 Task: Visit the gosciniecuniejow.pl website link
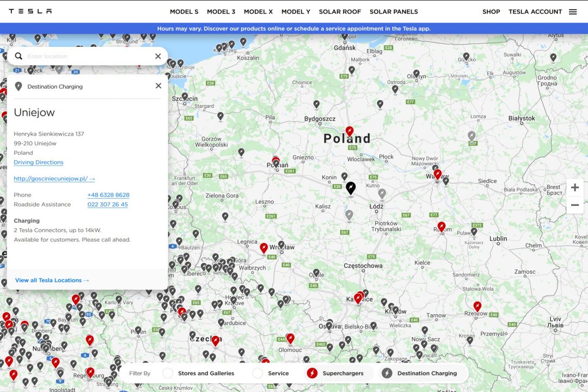pyautogui.click(x=54, y=179)
